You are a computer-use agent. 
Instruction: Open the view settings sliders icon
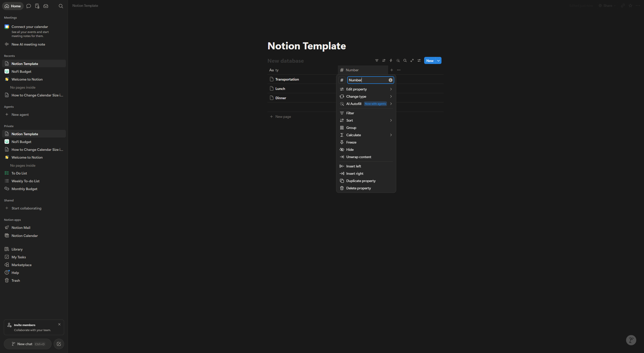(419, 60)
